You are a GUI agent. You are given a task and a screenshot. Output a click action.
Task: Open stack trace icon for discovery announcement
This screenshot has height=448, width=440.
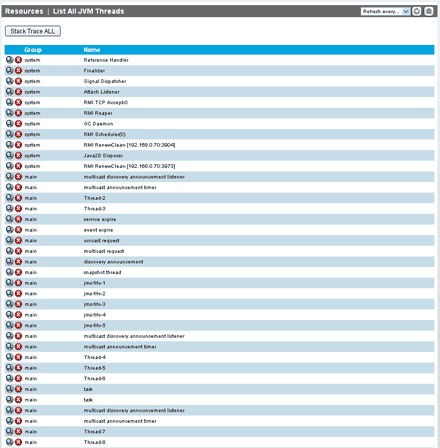coord(10,262)
